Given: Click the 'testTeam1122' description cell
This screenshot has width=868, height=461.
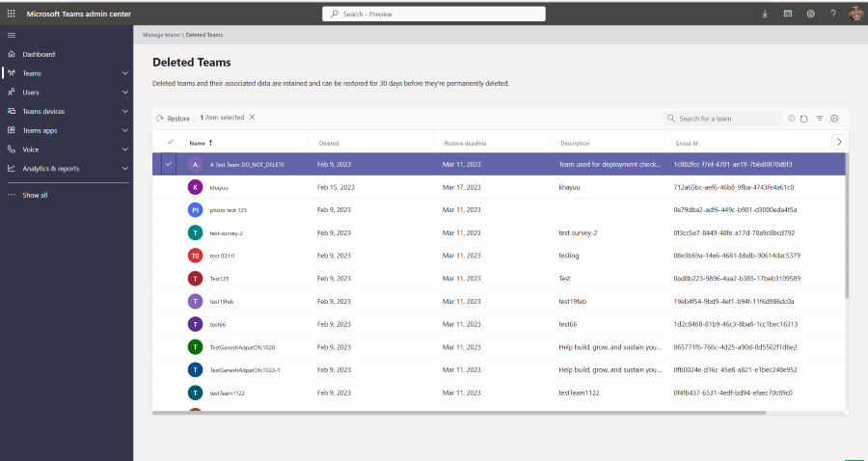Looking at the screenshot, I should coord(579,393).
